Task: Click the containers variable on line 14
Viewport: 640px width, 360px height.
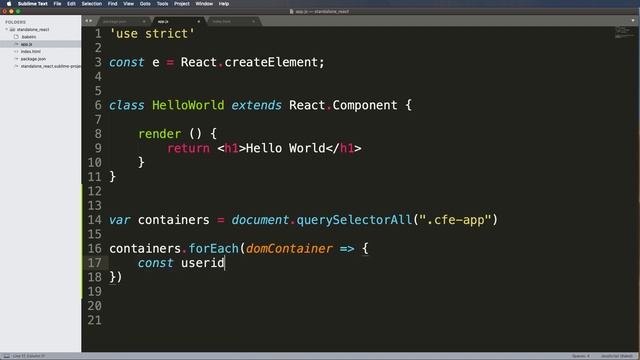Action: click(x=173, y=220)
